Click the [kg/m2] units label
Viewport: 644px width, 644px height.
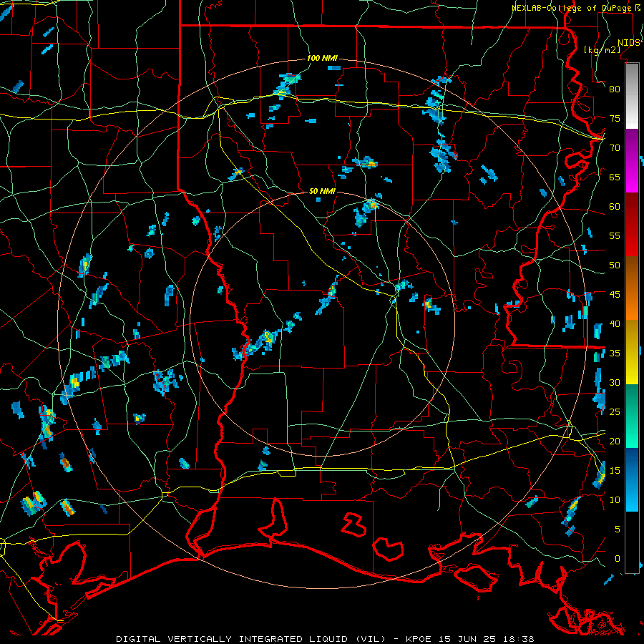coord(602,49)
